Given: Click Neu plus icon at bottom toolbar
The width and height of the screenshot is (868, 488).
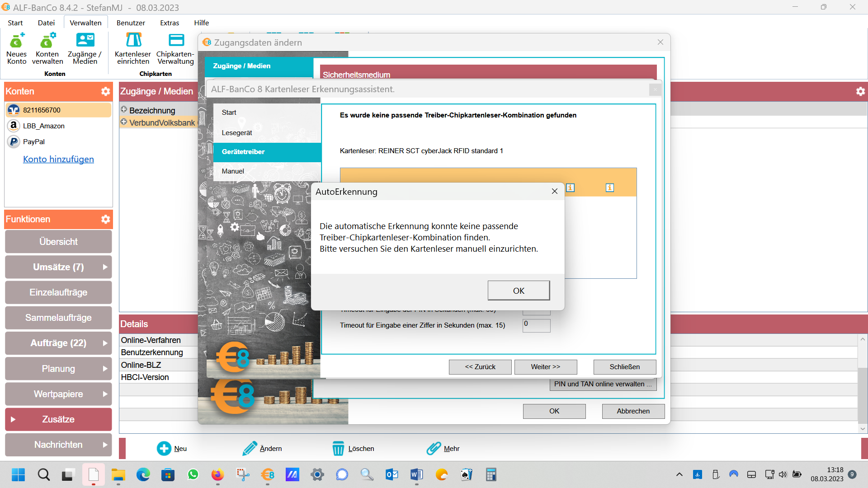Looking at the screenshot, I should pyautogui.click(x=164, y=448).
